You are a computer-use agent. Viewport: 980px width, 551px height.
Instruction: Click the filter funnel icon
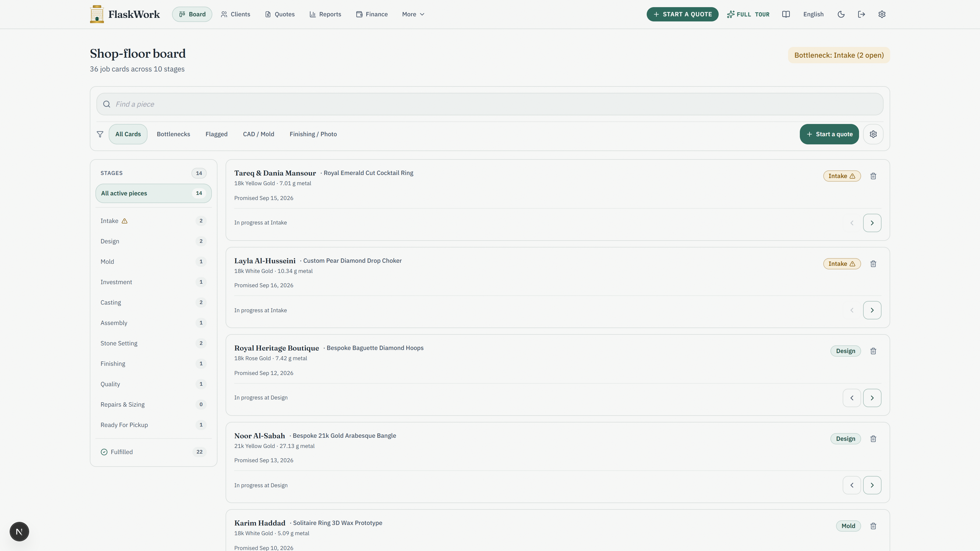(100, 134)
